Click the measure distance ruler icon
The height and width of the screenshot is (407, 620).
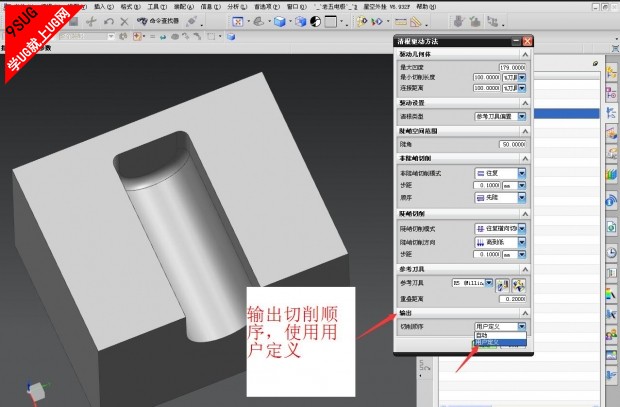click(401, 22)
